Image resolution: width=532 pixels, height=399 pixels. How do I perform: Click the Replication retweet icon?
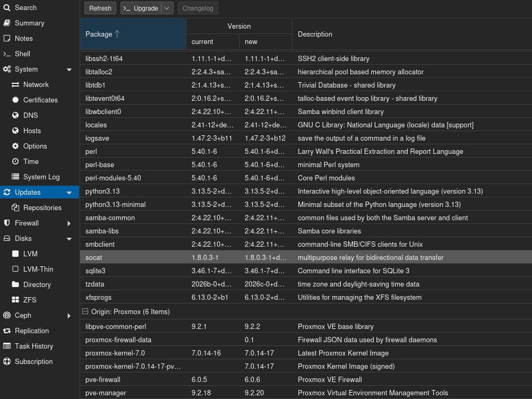(x=7, y=331)
